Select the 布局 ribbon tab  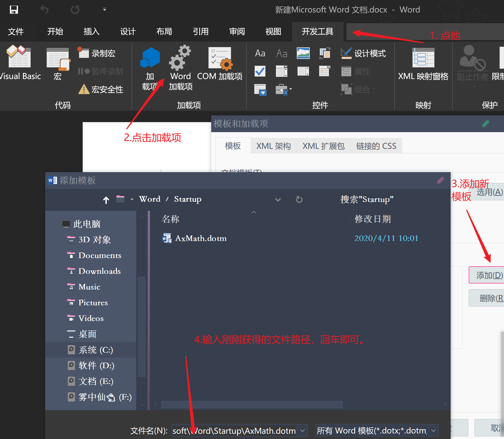164,31
